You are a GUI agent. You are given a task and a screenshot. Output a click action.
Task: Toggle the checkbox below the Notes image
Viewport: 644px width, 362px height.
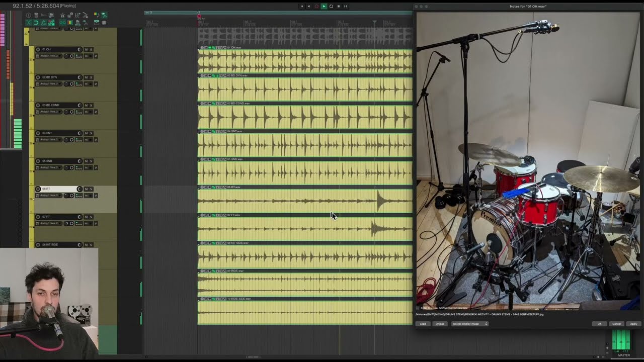418,308
